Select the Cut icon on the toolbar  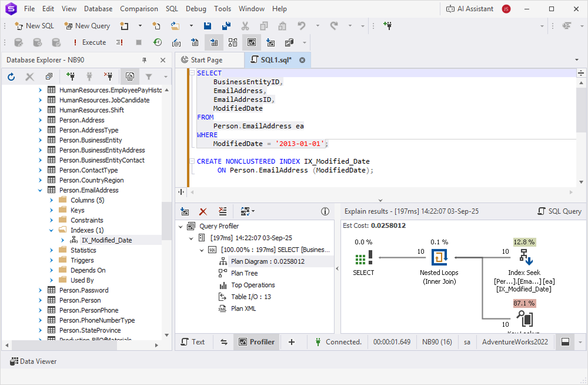(246, 26)
